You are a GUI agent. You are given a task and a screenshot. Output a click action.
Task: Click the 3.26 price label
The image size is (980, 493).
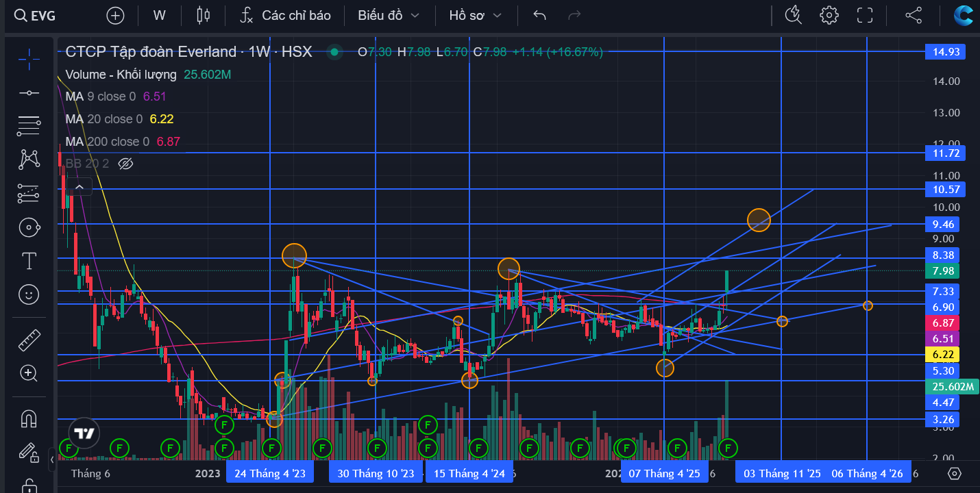(942, 419)
